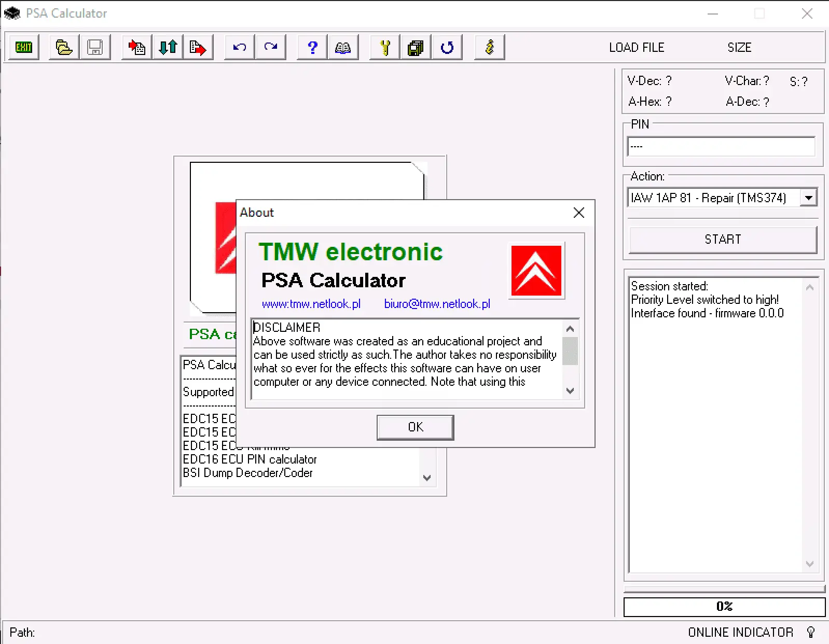Click the session log scrollbar down arrow
The height and width of the screenshot is (644, 829).
[x=810, y=564]
